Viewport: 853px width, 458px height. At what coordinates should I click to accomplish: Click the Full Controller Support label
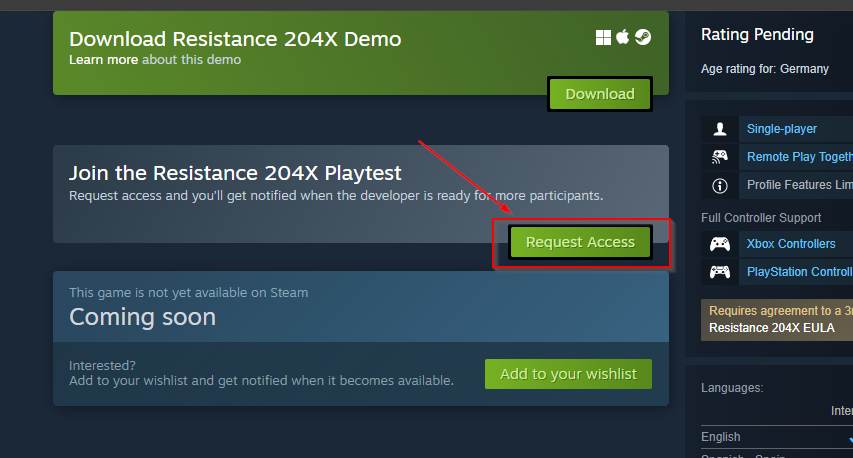click(x=761, y=218)
